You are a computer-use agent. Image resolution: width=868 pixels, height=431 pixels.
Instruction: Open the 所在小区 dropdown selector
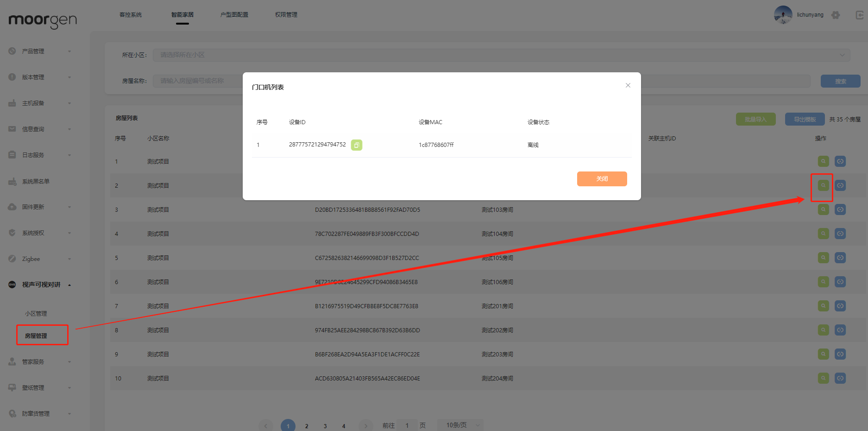pyautogui.click(x=501, y=55)
